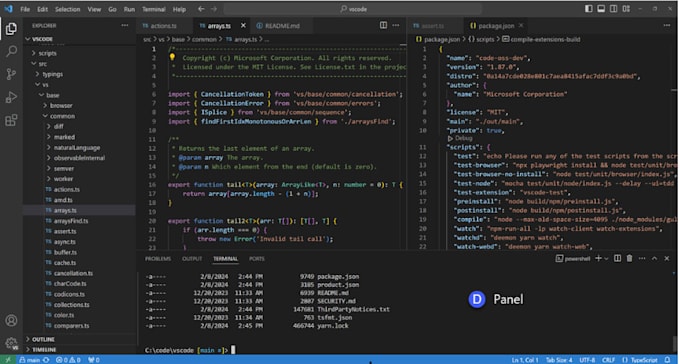Open Source Control view in activity bar
This screenshot has height=364, width=680.
[x=11, y=74]
